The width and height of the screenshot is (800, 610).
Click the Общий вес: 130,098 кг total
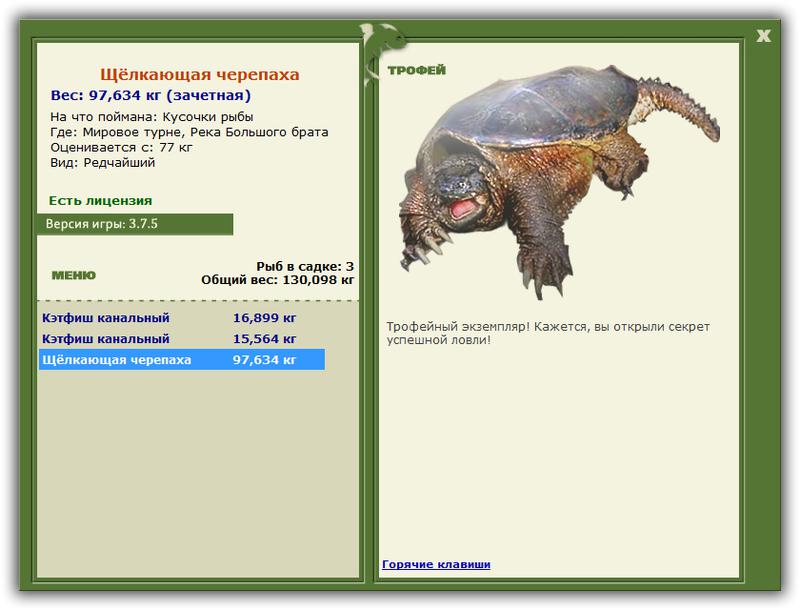[278, 280]
